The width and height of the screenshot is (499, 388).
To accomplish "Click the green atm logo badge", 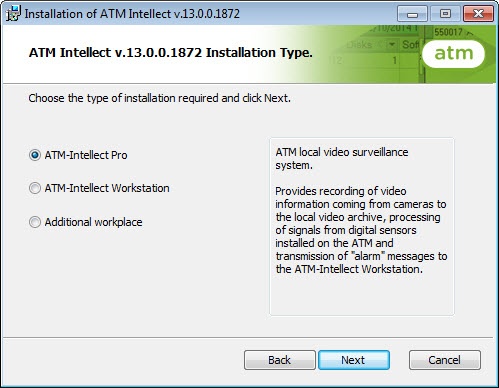I will [x=454, y=54].
